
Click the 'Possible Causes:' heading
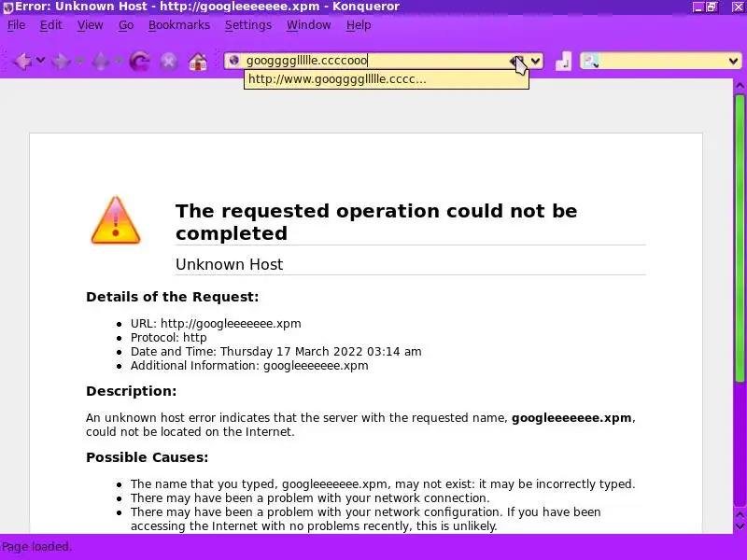coord(148,457)
